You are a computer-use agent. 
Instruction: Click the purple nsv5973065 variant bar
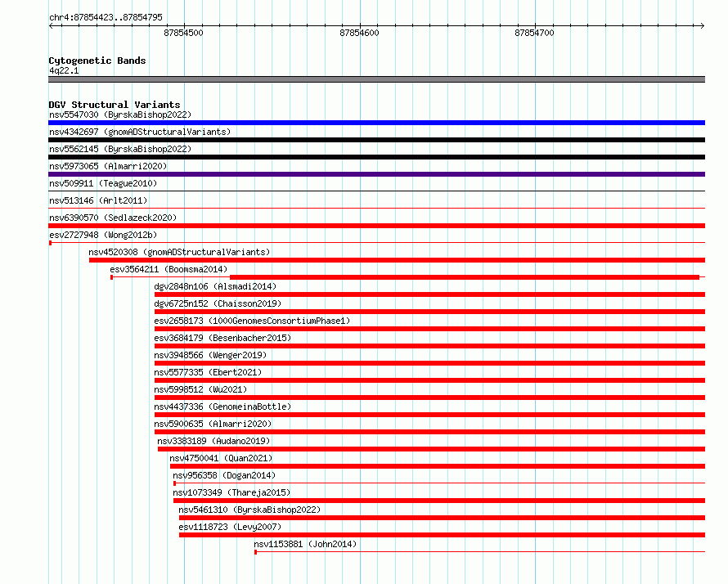[x=376, y=174]
